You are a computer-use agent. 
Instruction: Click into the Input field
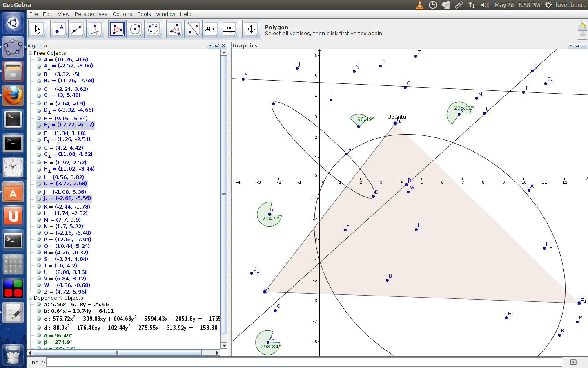tap(304, 362)
